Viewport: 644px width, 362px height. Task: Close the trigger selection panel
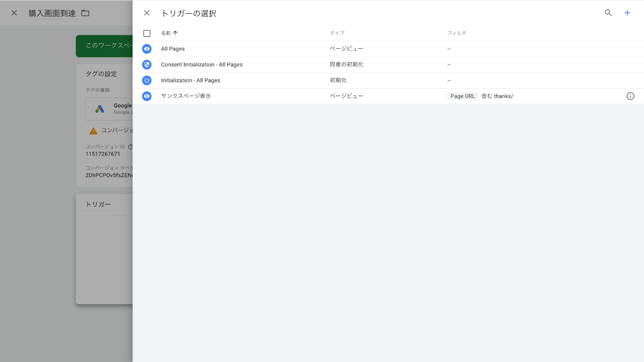point(147,13)
